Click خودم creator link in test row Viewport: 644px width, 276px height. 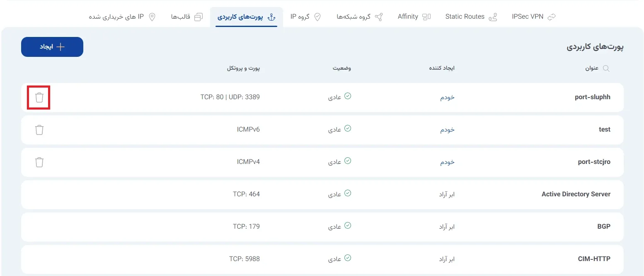point(447,130)
